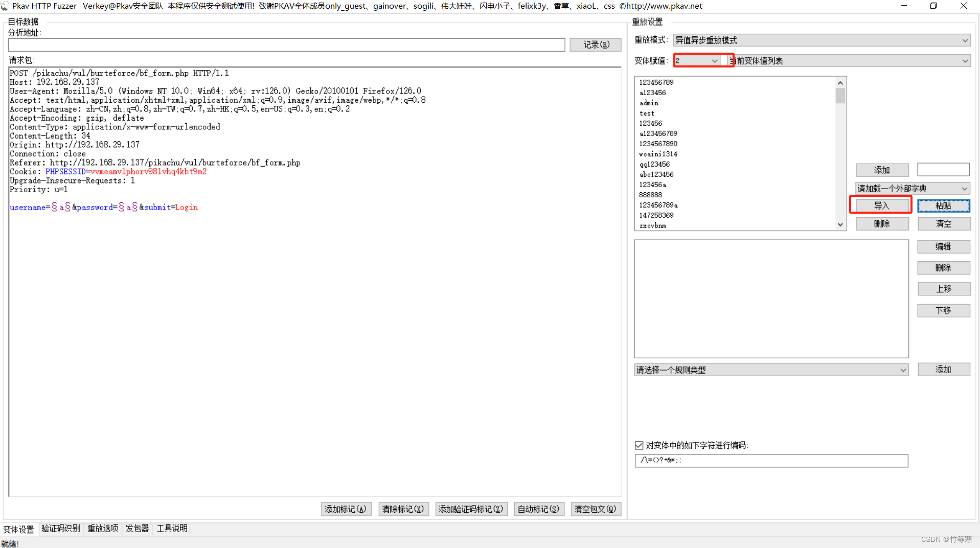Screen dimensions: 980x548
Task: Open the 请选择一个规则类型 rule type dropdown
Action: pyautogui.click(x=771, y=370)
